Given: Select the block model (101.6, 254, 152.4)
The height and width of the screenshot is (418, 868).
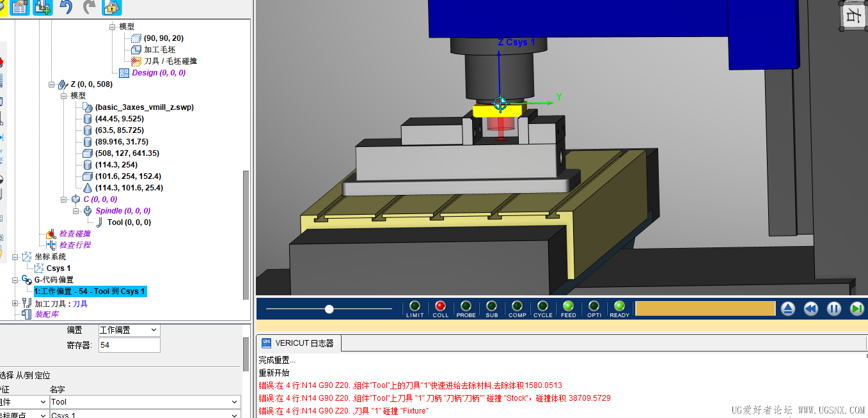Looking at the screenshot, I should pos(128,176).
